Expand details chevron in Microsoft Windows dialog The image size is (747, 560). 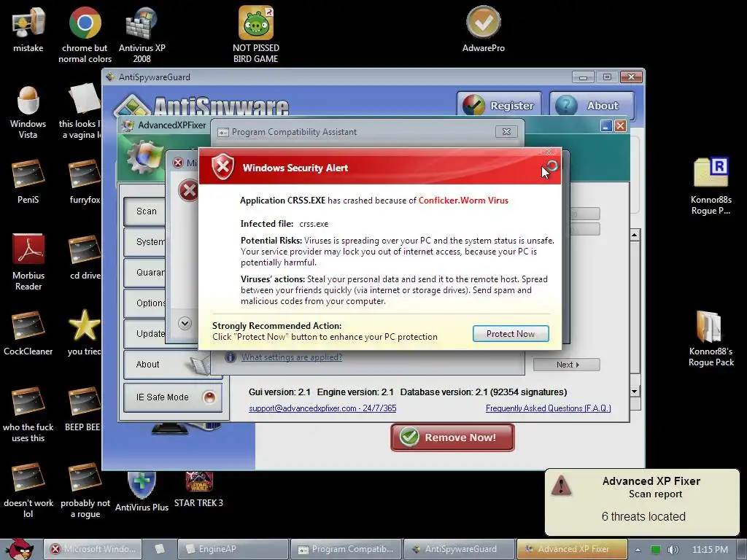pos(185,323)
